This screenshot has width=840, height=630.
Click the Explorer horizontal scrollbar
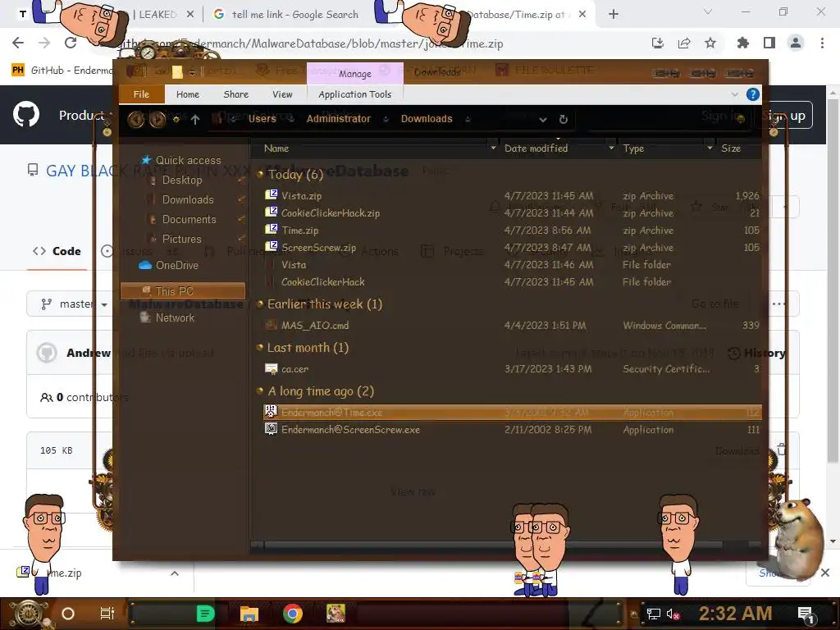[x=493, y=545]
